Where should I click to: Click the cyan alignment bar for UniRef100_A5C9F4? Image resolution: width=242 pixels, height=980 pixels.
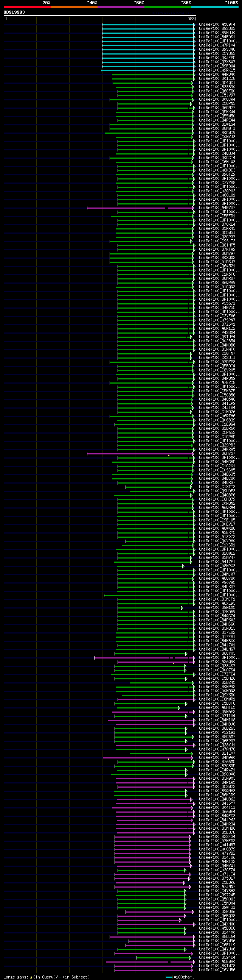tap(149, 24)
